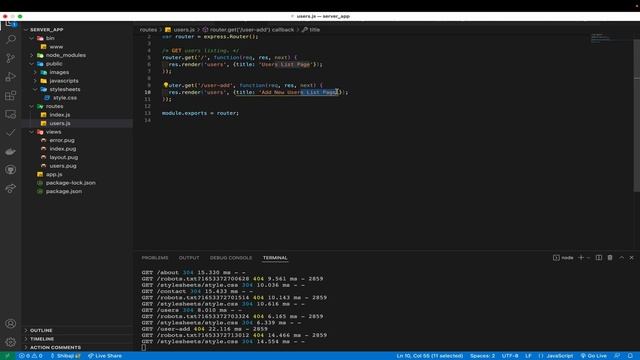This screenshot has height=360, width=640.
Task: Open the launch profile dropdown next to plus
Action: (x=588, y=258)
